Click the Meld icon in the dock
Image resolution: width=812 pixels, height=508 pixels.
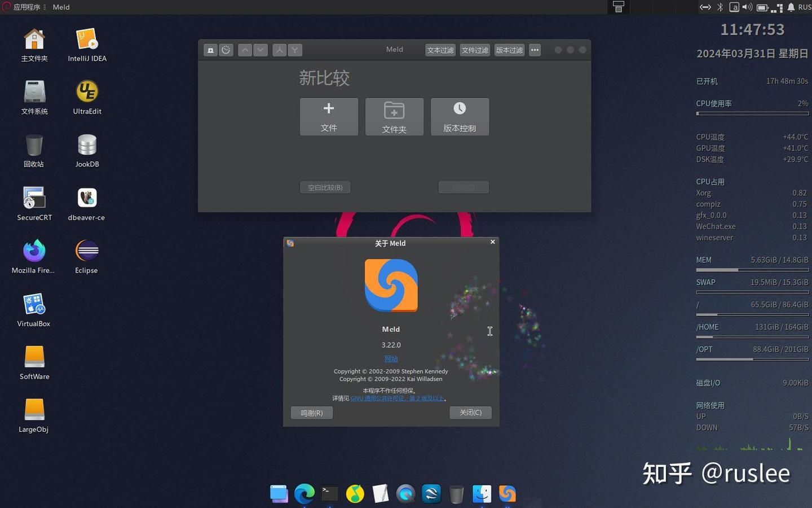(x=507, y=493)
